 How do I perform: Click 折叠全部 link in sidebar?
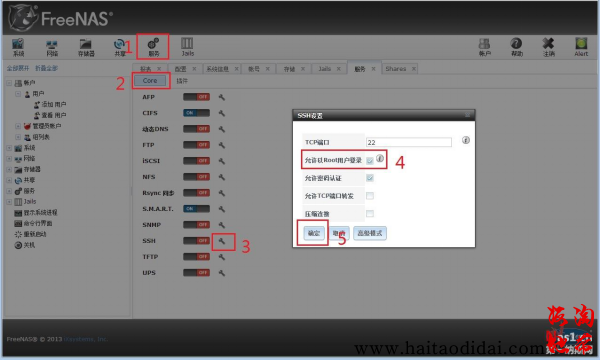(x=46, y=68)
